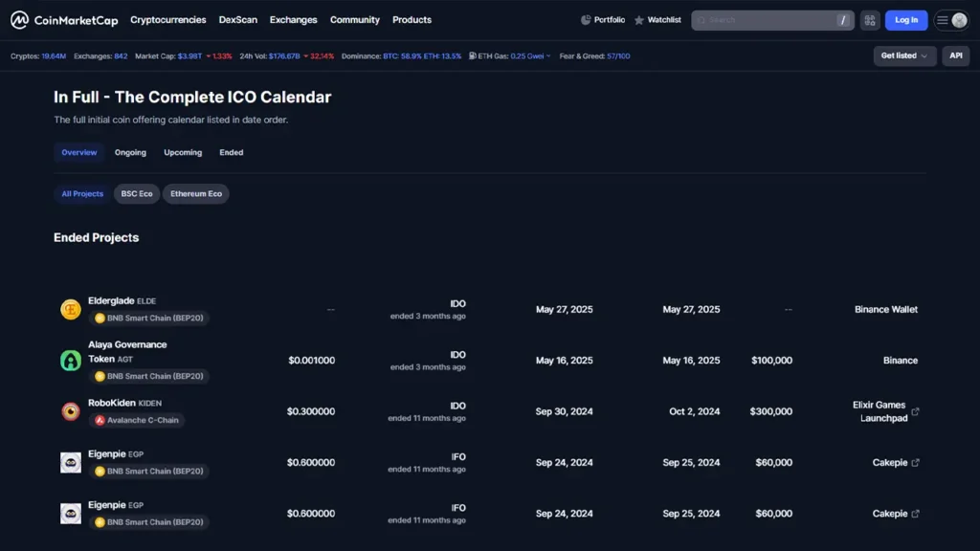980x551 pixels.
Task: Click the $0.001000 price cell
Action: click(311, 361)
